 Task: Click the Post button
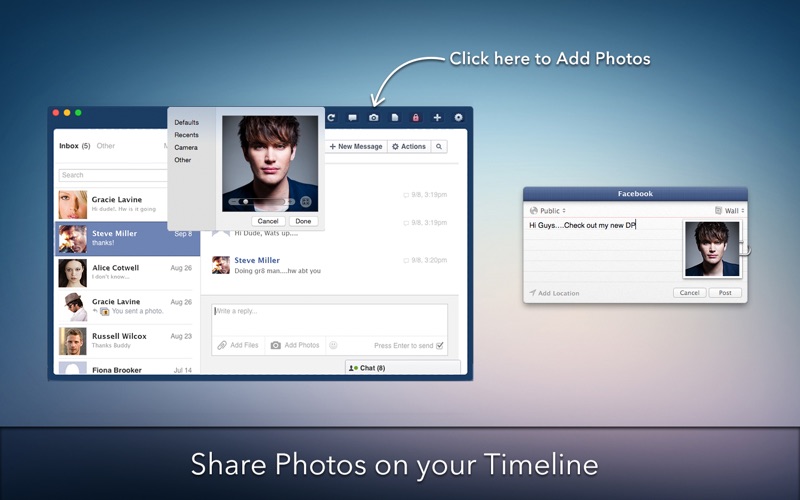(x=725, y=293)
